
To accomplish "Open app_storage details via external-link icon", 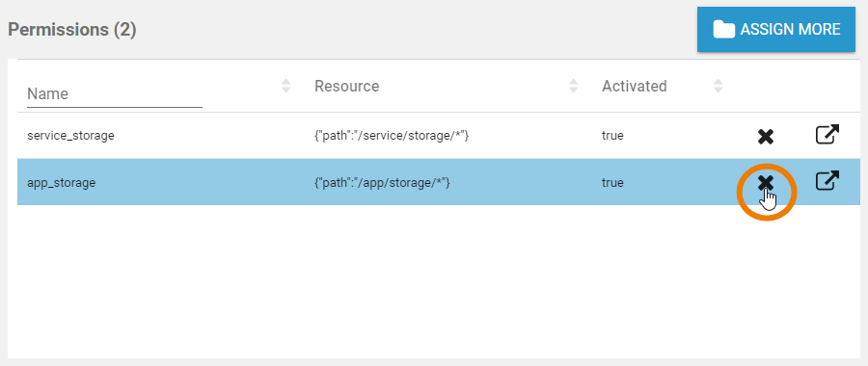I will coord(827,181).
